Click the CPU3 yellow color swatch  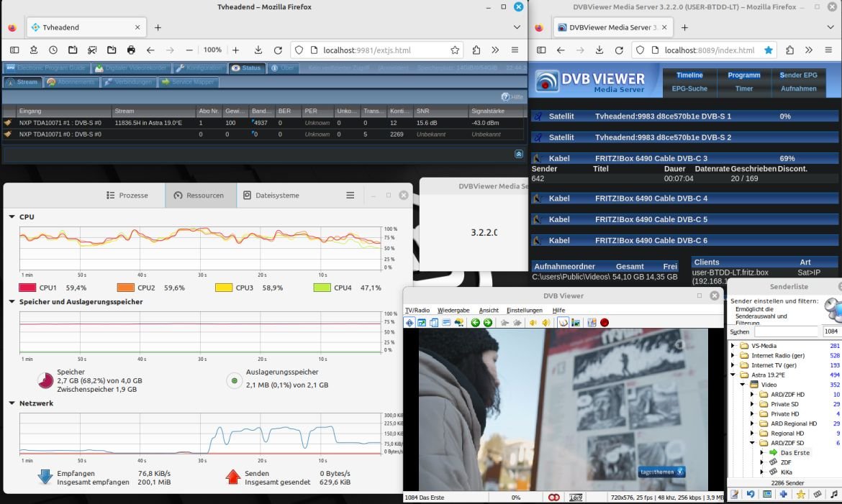click(x=224, y=288)
